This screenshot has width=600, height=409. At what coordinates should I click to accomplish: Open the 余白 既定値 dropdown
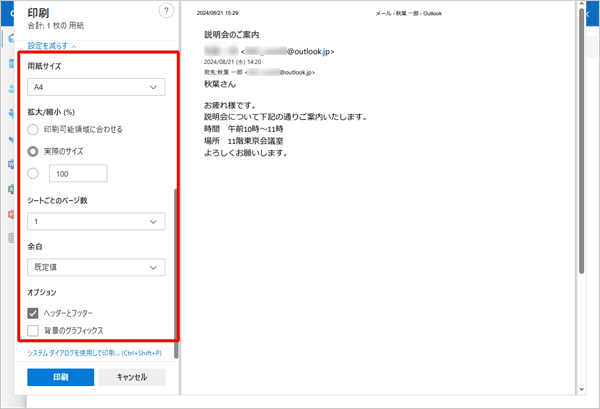pos(96,267)
